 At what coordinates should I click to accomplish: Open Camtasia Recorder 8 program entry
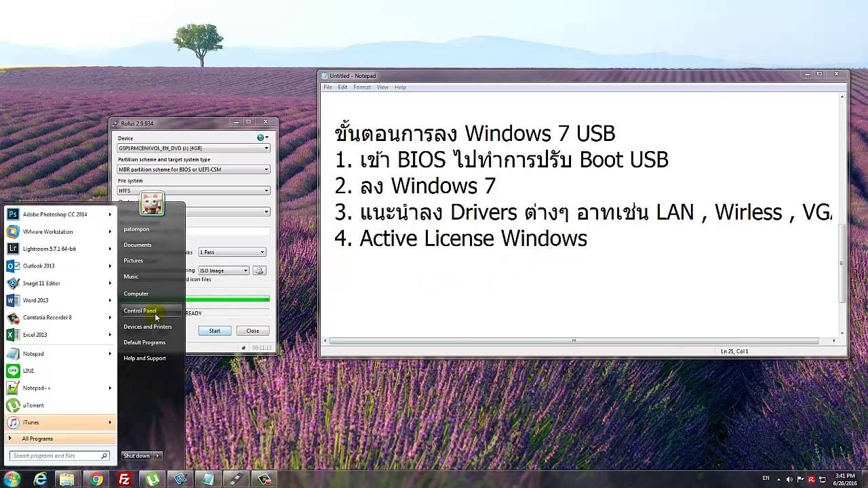[60, 317]
